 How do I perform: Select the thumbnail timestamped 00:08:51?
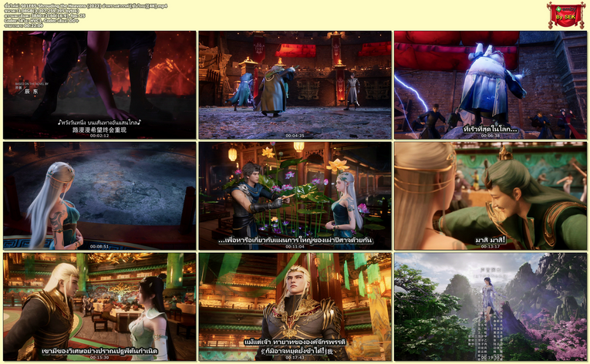[x=99, y=196]
